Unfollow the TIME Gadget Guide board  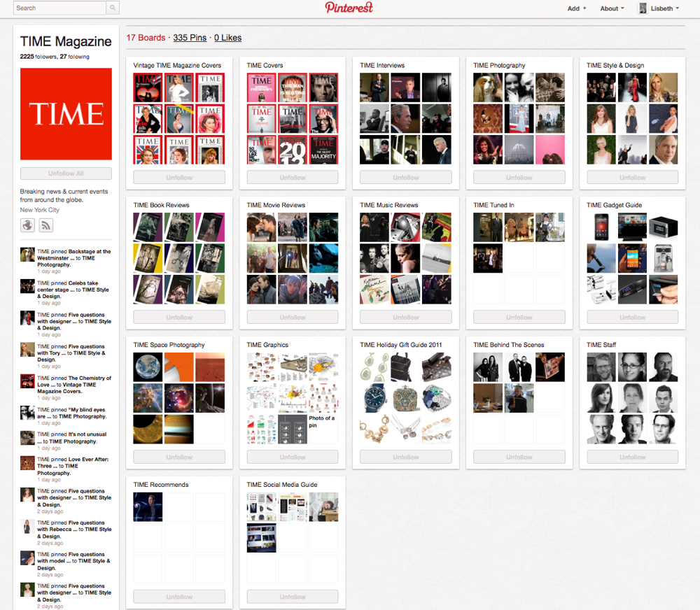coord(633,318)
